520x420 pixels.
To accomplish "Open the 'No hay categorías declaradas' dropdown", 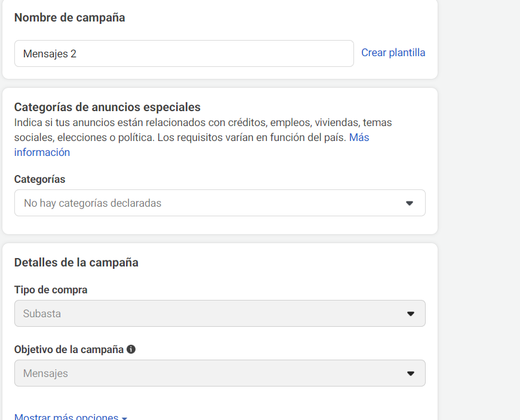I will 220,203.
